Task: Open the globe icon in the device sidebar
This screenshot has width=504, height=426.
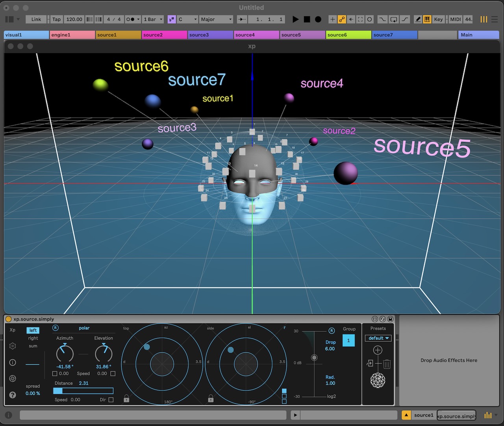Action: click(13, 378)
